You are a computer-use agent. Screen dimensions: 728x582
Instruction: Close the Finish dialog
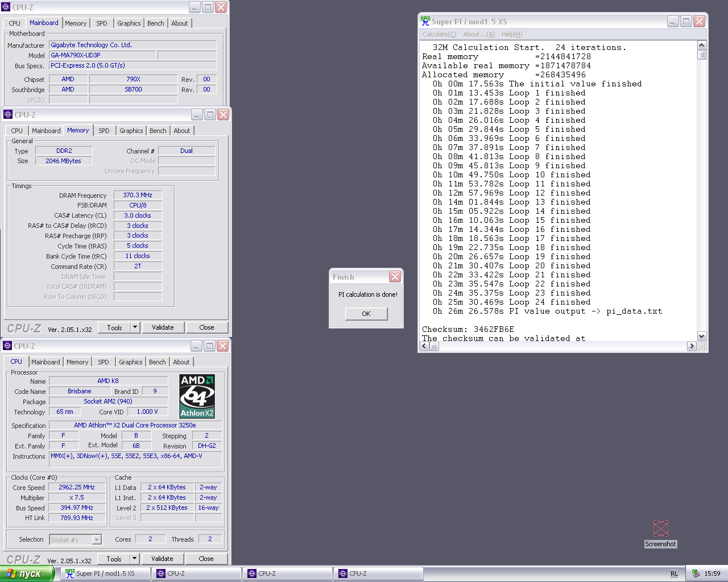point(395,277)
